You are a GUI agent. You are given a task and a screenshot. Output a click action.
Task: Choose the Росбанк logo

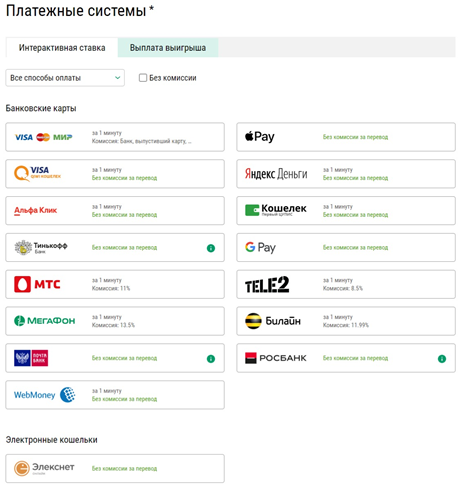point(276,358)
